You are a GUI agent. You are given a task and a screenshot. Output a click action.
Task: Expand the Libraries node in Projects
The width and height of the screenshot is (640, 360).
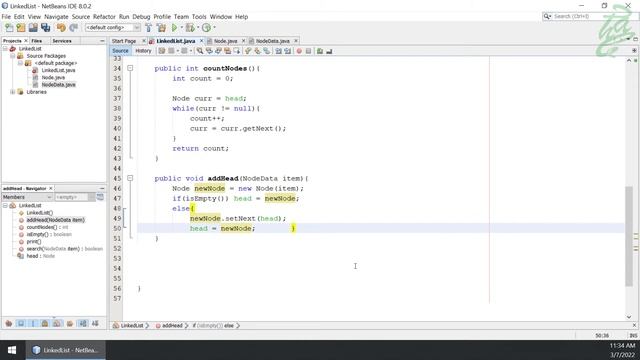[12, 92]
